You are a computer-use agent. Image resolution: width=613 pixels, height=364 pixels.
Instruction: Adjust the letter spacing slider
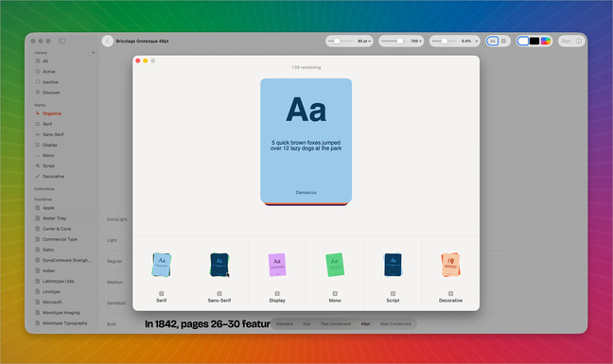(445, 41)
